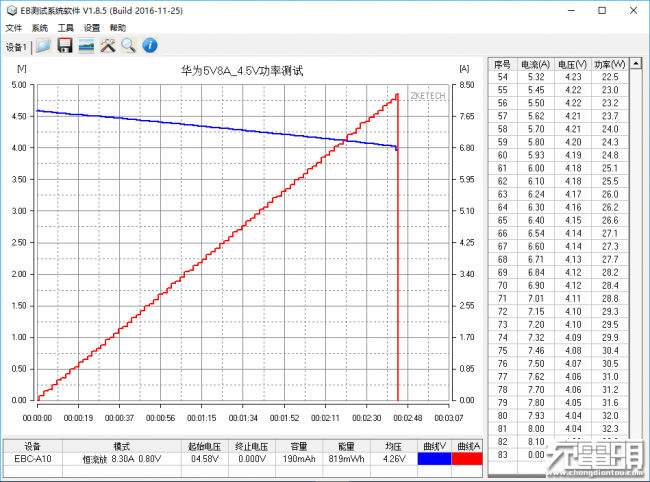Image resolution: width=650 pixels, height=482 pixels.
Task: Maximize the EB test software window
Action: (x=602, y=10)
